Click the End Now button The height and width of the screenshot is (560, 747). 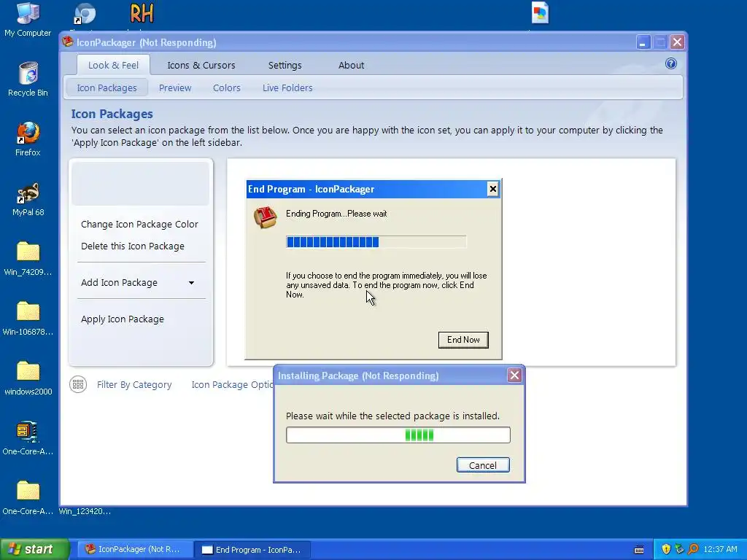[463, 340]
